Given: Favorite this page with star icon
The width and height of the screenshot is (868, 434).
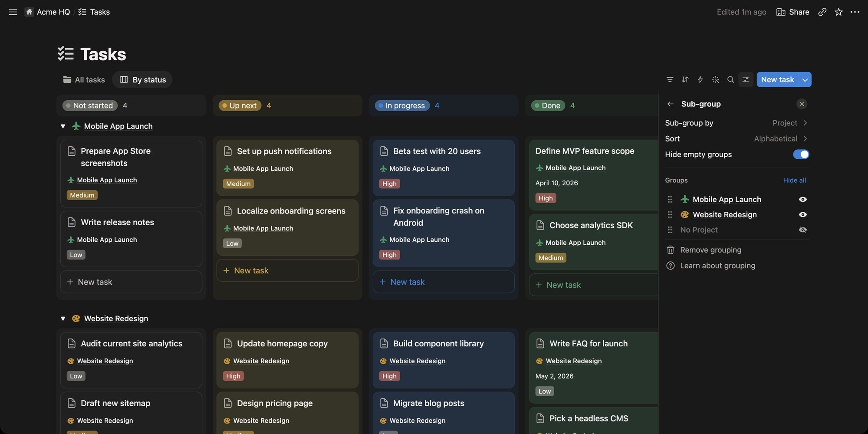Looking at the screenshot, I should (x=838, y=12).
